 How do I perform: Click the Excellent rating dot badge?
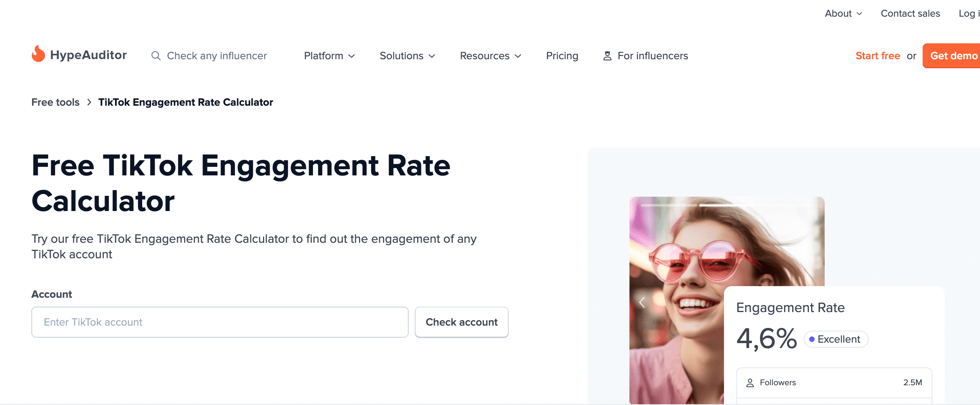(x=836, y=340)
